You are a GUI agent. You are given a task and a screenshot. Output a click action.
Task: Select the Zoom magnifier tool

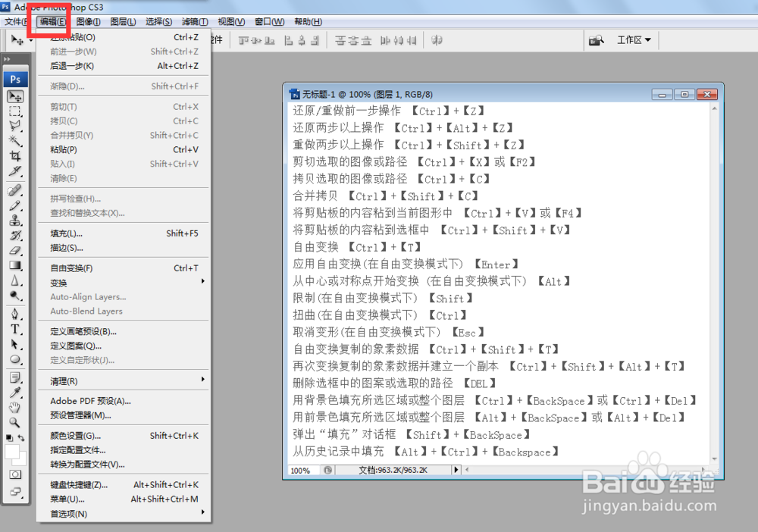pyautogui.click(x=15, y=422)
